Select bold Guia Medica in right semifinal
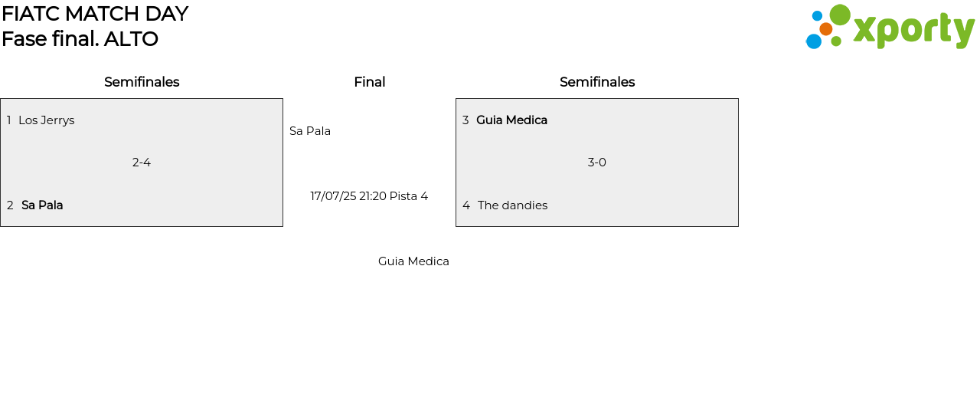 pyautogui.click(x=511, y=120)
